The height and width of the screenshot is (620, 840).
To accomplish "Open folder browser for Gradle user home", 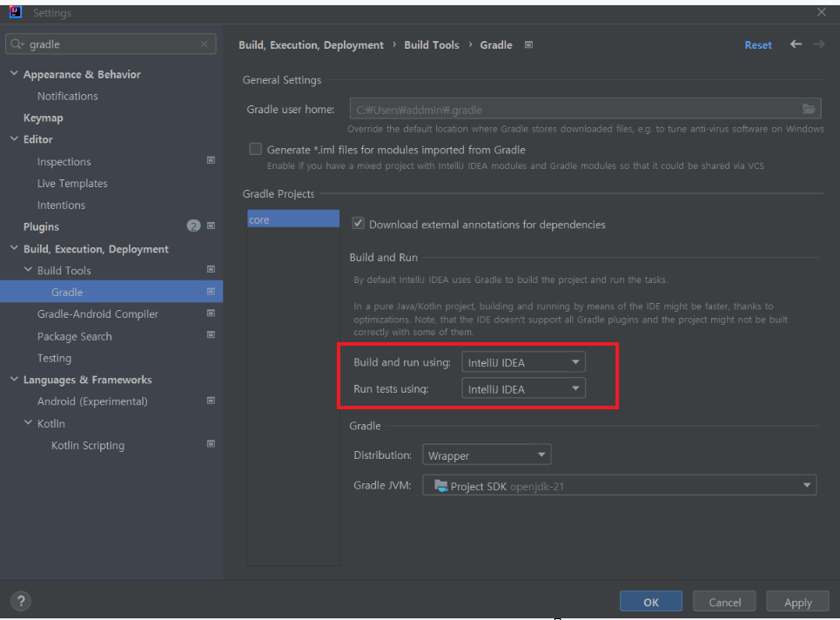I will (x=809, y=110).
